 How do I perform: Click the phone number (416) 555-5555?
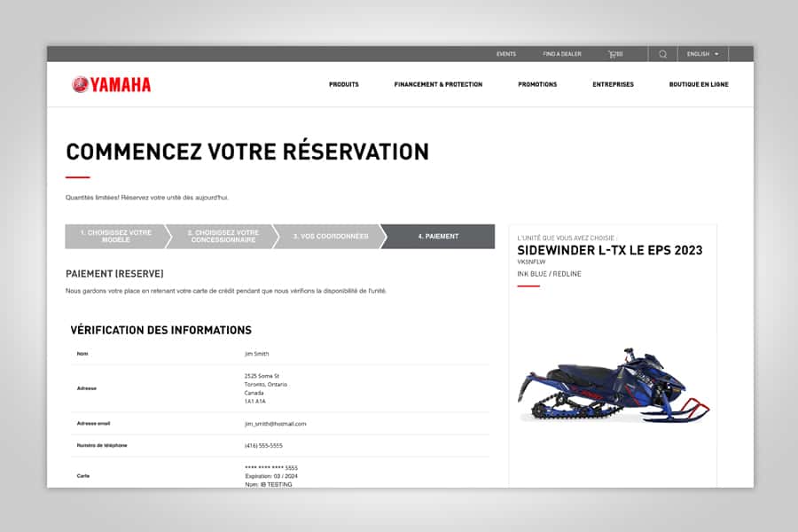(263, 445)
